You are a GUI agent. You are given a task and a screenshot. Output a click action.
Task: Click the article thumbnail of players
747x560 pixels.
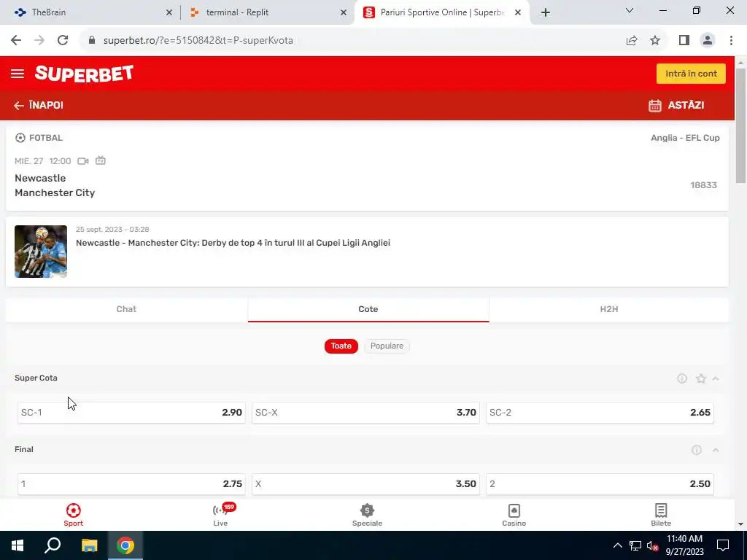(x=41, y=252)
